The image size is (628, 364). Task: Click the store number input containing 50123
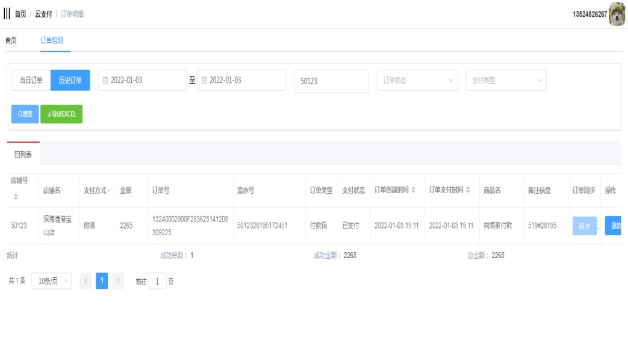(331, 81)
